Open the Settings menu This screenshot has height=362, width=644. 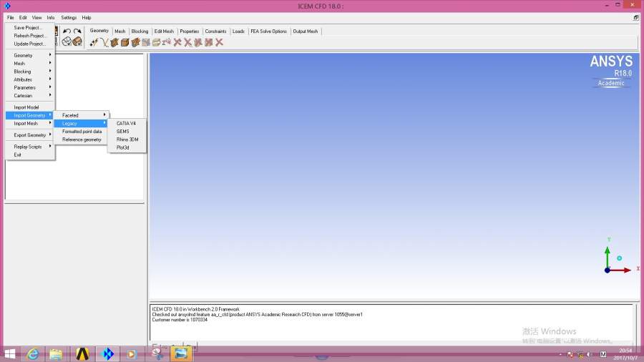69,18
